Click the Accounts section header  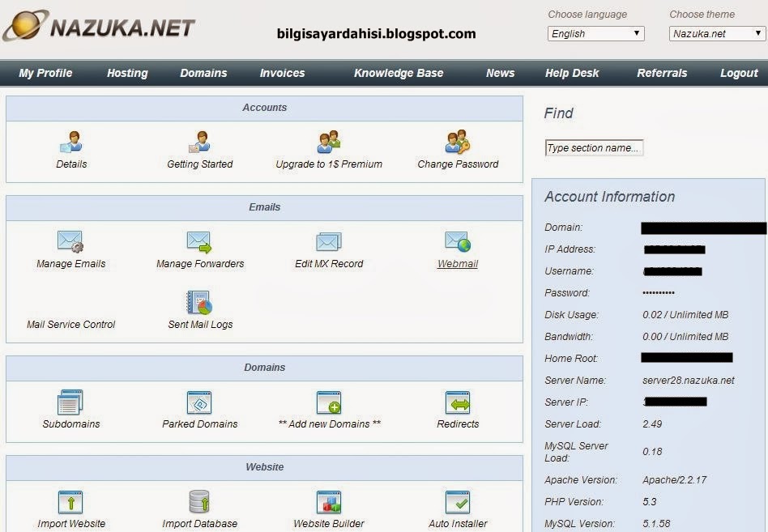coord(264,109)
